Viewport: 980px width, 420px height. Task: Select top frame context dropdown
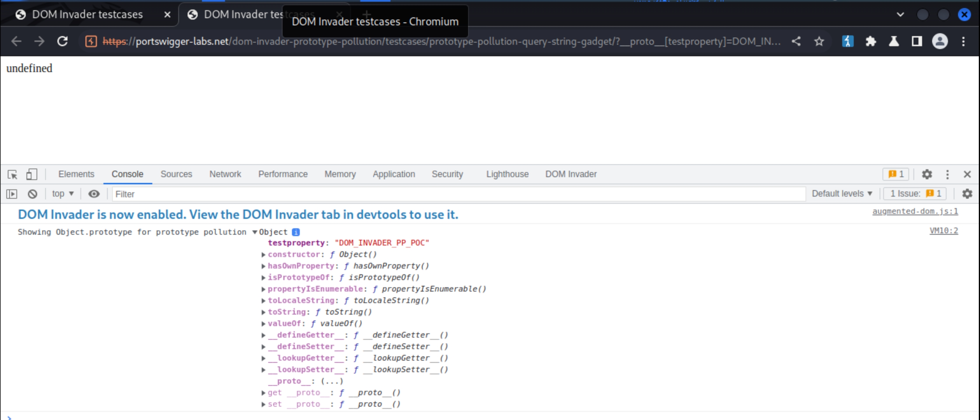point(63,194)
